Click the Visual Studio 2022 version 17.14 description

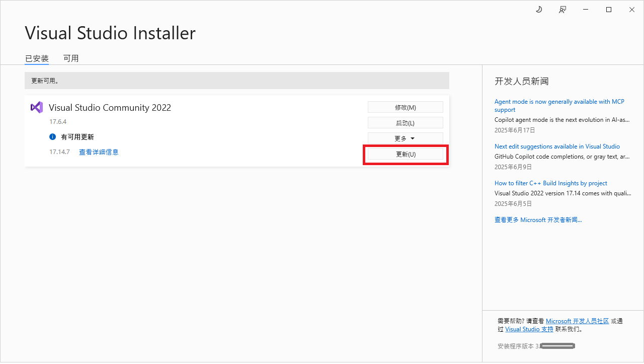click(562, 193)
